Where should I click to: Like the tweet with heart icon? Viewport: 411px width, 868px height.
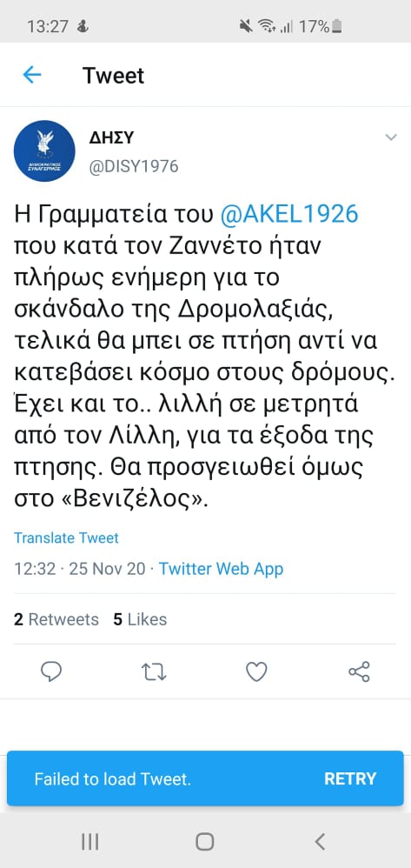pyautogui.click(x=256, y=672)
